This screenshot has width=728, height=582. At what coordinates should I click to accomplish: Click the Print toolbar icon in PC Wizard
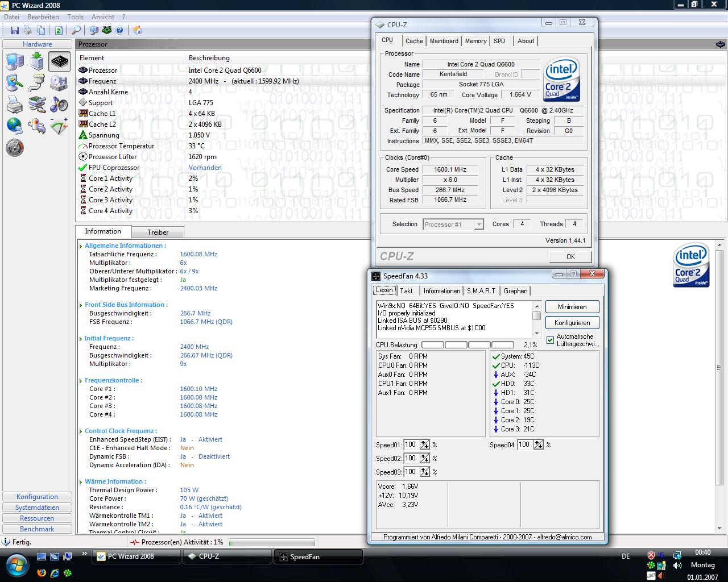[x=27, y=30]
